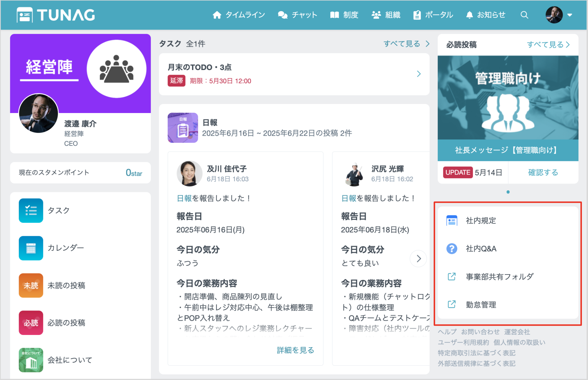Select カレンダー in left sidebar
This screenshot has width=588, height=380.
pyautogui.click(x=80, y=248)
